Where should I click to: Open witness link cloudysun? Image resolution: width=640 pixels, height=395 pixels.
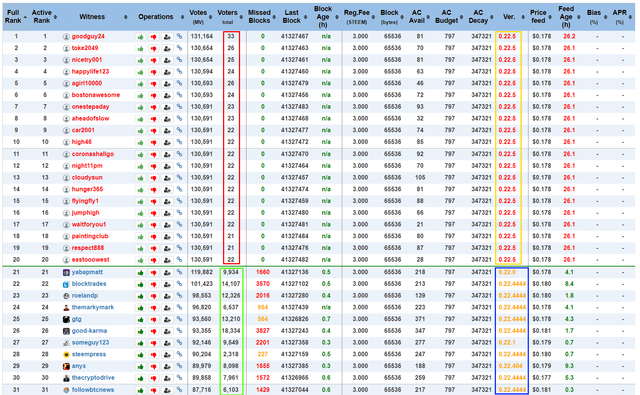pyautogui.click(x=87, y=178)
